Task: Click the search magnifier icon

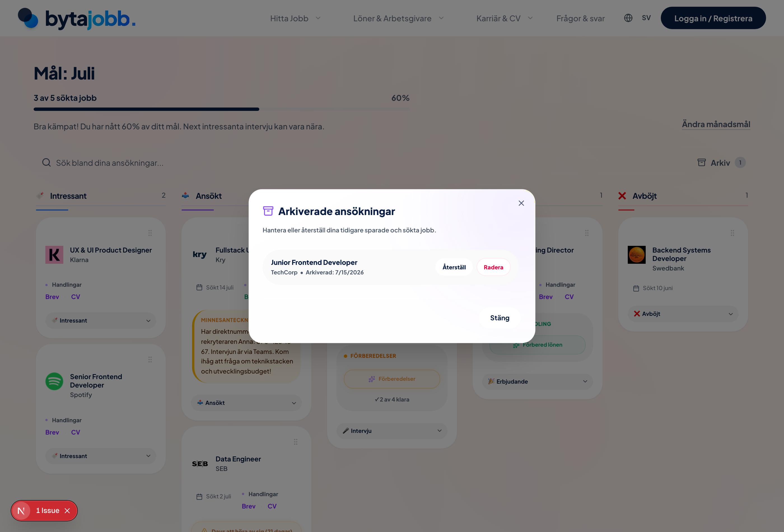Action: (46, 163)
